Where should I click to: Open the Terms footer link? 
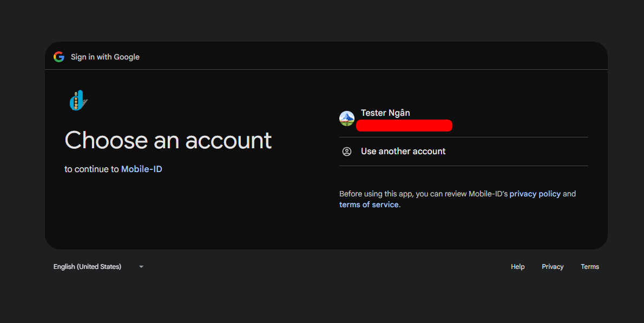click(590, 267)
